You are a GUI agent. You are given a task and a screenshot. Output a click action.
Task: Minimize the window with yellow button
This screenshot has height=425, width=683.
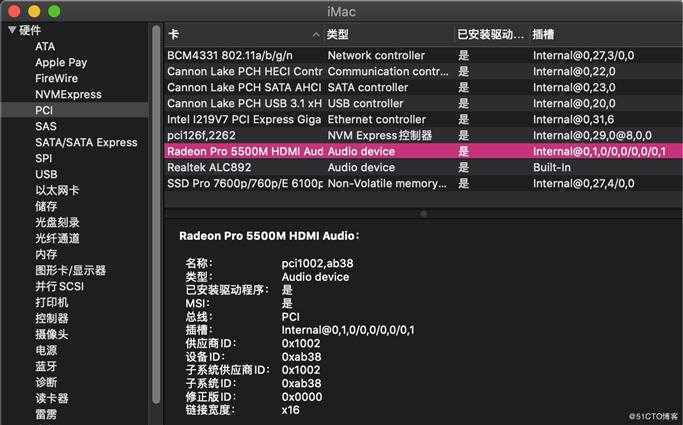(x=34, y=11)
